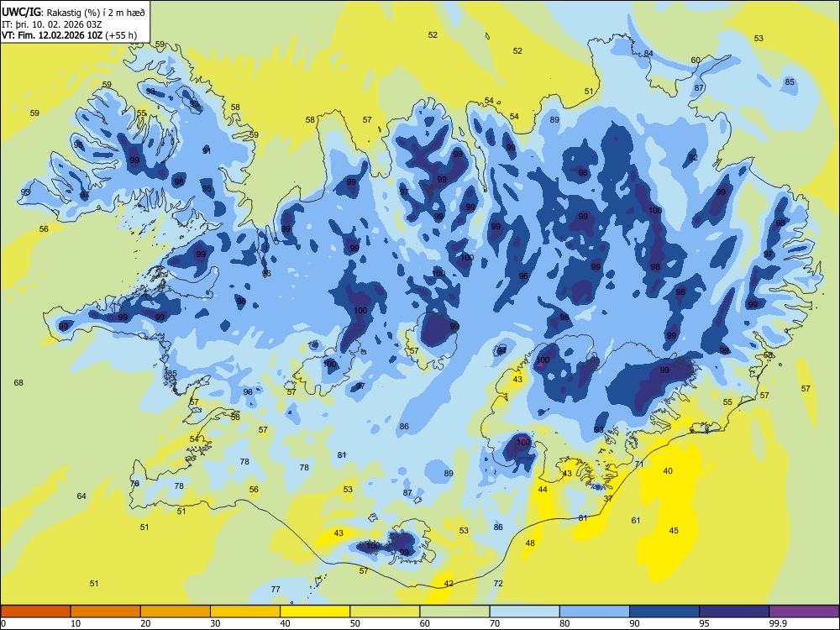Click the offshore value '68' on the west side
This screenshot has width=840, height=630.
(x=18, y=382)
